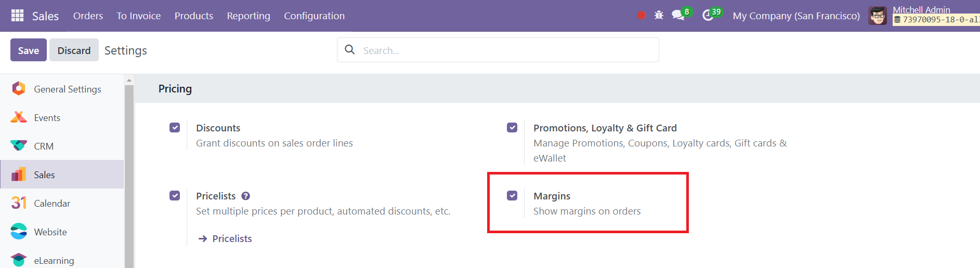Uncheck the Discounts checkbox
Image resolution: width=980 pixels, height=268 pixels.
coord(175,127)
